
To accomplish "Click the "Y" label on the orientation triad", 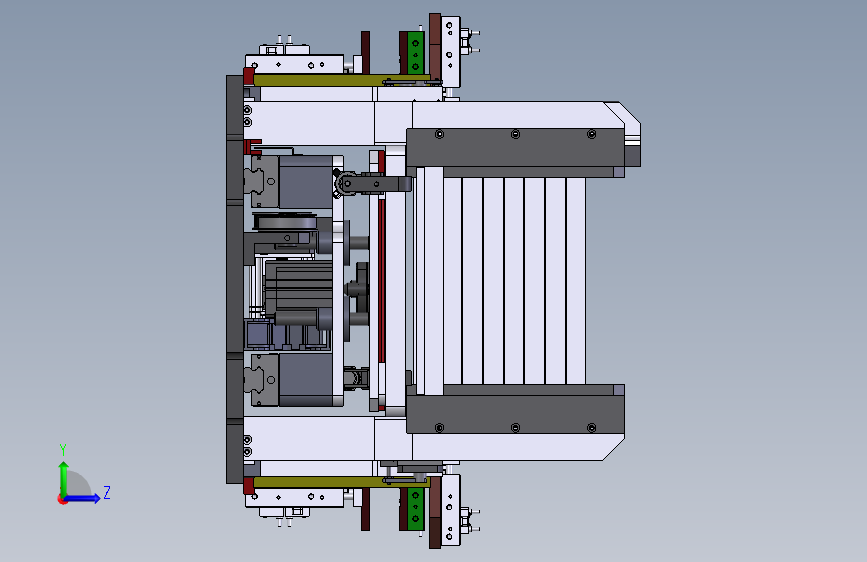I will tap(63, 450).
